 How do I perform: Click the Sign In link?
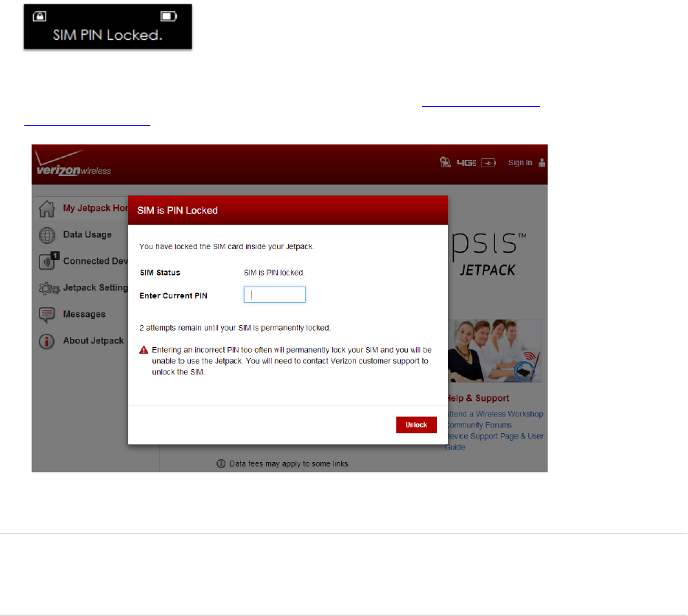tap(520, 162)
